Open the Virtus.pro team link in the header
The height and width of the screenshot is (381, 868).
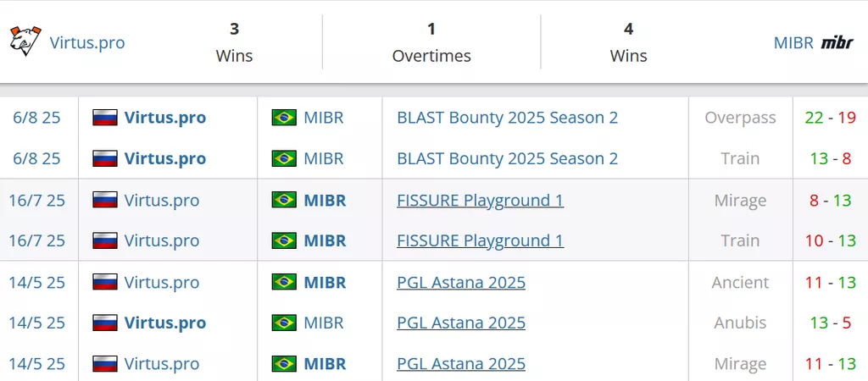[x=87, y=42]
